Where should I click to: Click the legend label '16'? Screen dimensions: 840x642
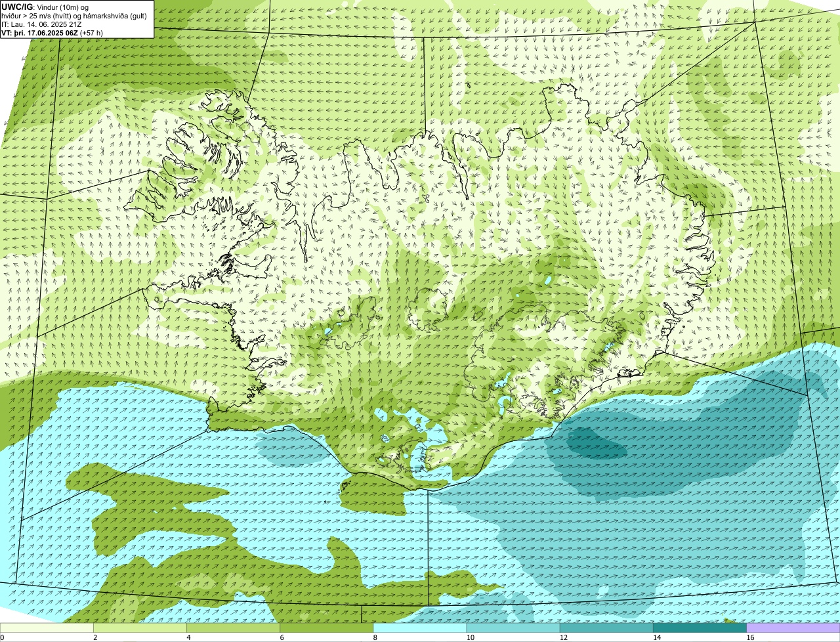pos(750,637)
